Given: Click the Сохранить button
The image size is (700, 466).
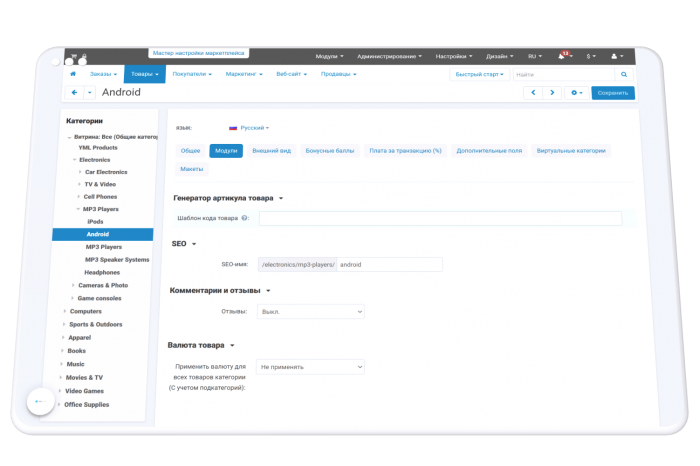Looking at the screenshot, I should tap(612, 93).
